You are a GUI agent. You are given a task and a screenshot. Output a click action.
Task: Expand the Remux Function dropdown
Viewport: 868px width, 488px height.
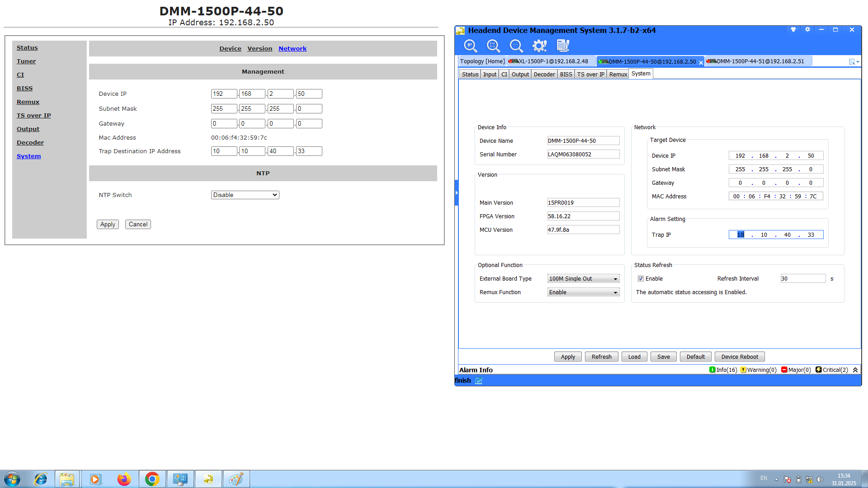[x=583, y=292]
